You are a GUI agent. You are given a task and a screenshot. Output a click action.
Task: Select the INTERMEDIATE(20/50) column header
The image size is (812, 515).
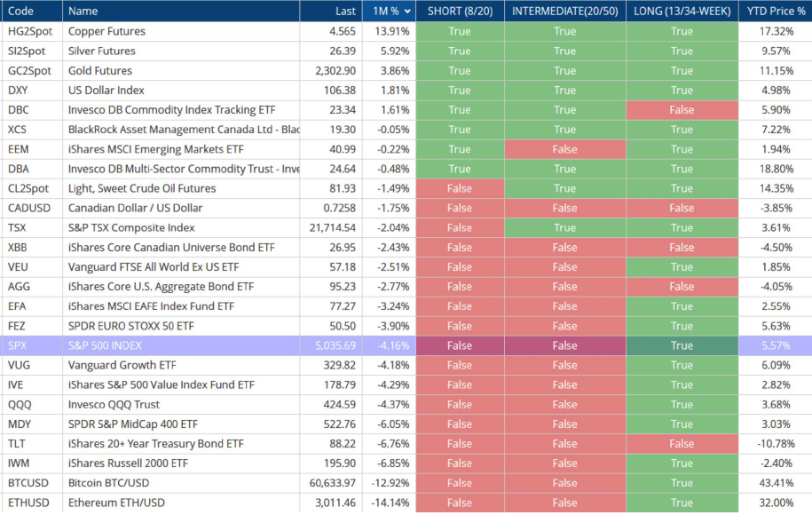point(564,12)
